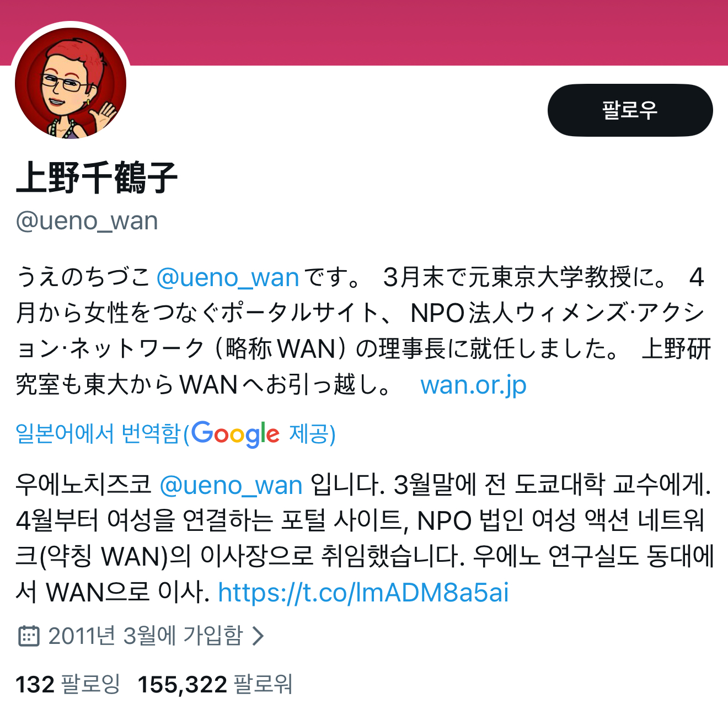Open the red-haired cartoon profile avatar
The height and width of the screenshot is (704, 728).
[x=71, y=83]
